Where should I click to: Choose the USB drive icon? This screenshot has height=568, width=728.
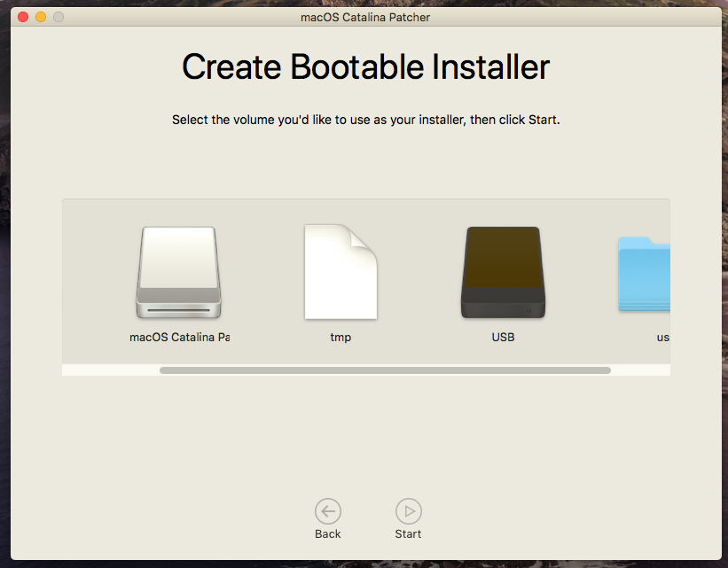pyautogui.click(x=503, y=272)
